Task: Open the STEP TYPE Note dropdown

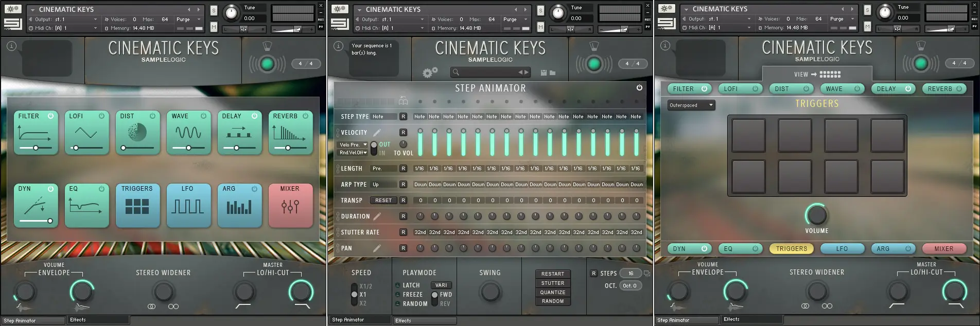Action: [x=384, y=117]
